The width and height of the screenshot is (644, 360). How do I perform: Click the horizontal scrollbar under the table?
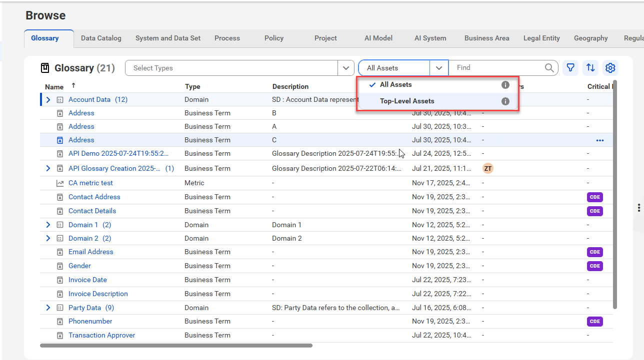pos(176,346)
